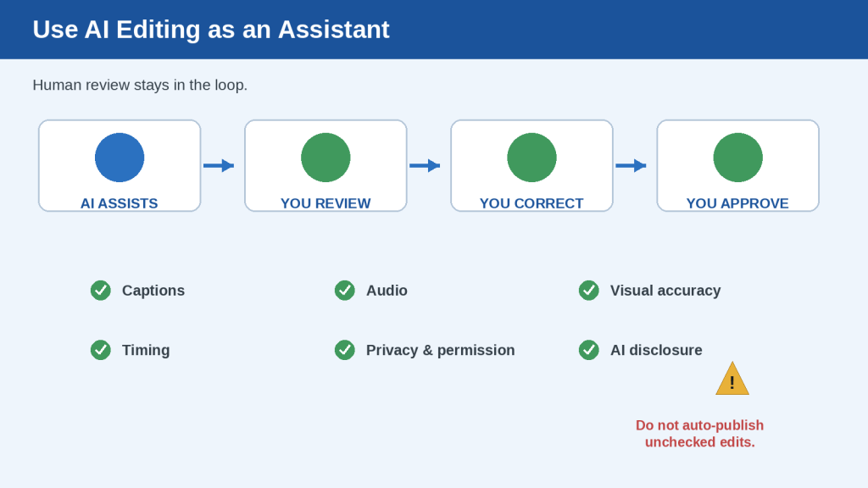Select the AI ASSISTS label
Image resolution: width=868 pixels, height=488 pixels.
(119, 203)
